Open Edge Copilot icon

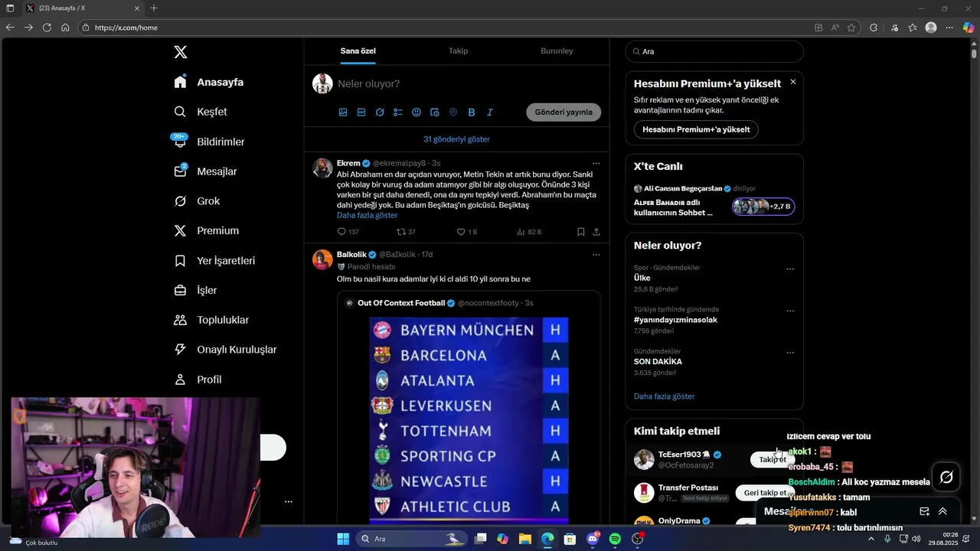969,28
